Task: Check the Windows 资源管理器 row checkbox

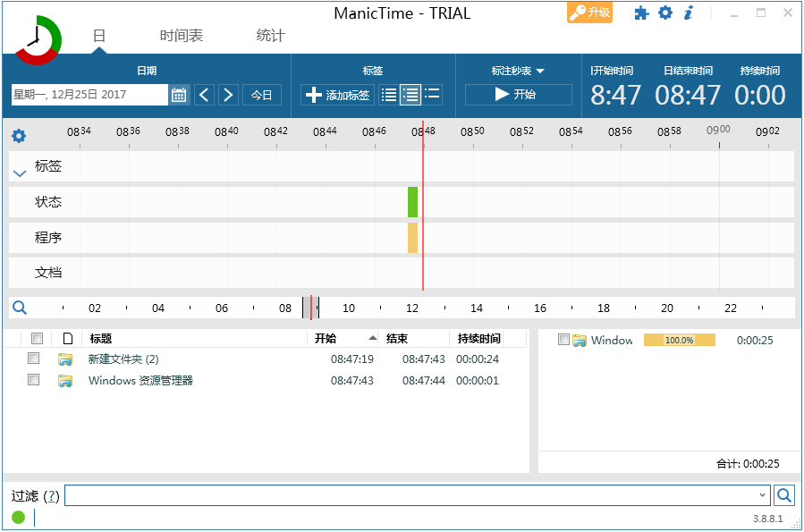Action: (33, 379)
